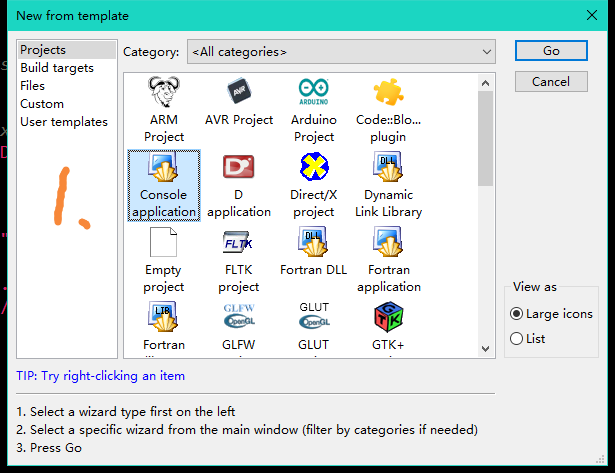Click the 'Dynamic Link Library' label text
Viewport: 615px width, 473px height.
[x=388, y=203]
